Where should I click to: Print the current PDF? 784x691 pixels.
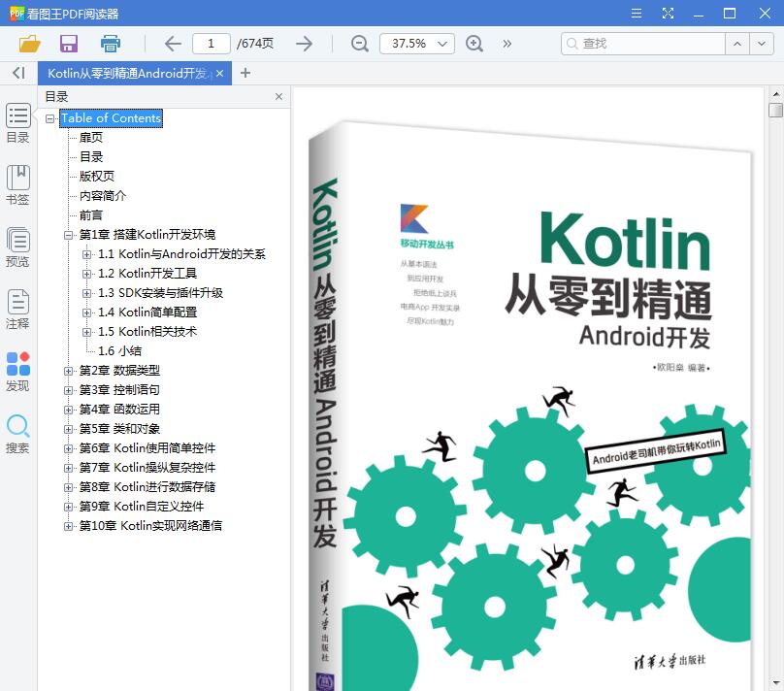pyautogui.click(x=109, y=44)
